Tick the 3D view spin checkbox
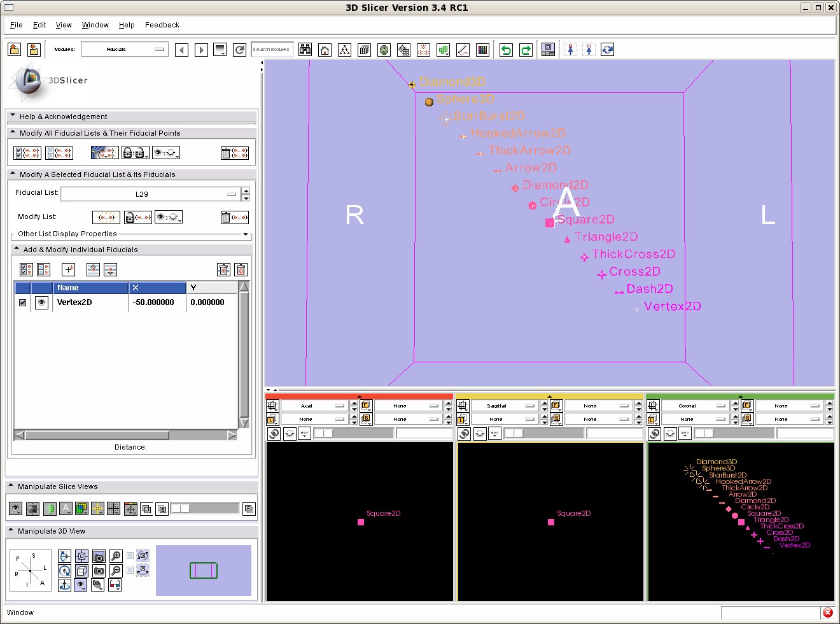The height and width of the screenshot is (624, 840). coord(130,556)
